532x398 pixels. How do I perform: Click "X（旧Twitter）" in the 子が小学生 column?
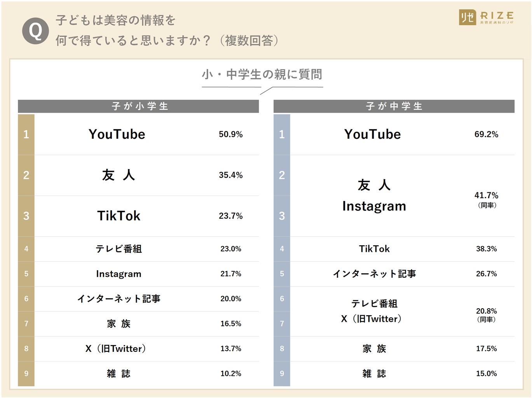(x=116, y=349)
